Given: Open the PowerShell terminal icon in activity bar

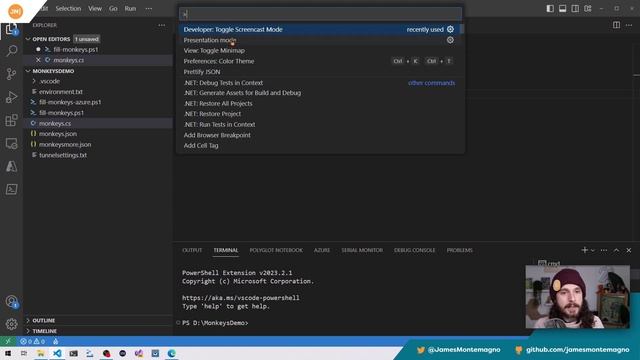Looking at the screenshot, I should 11,189.
